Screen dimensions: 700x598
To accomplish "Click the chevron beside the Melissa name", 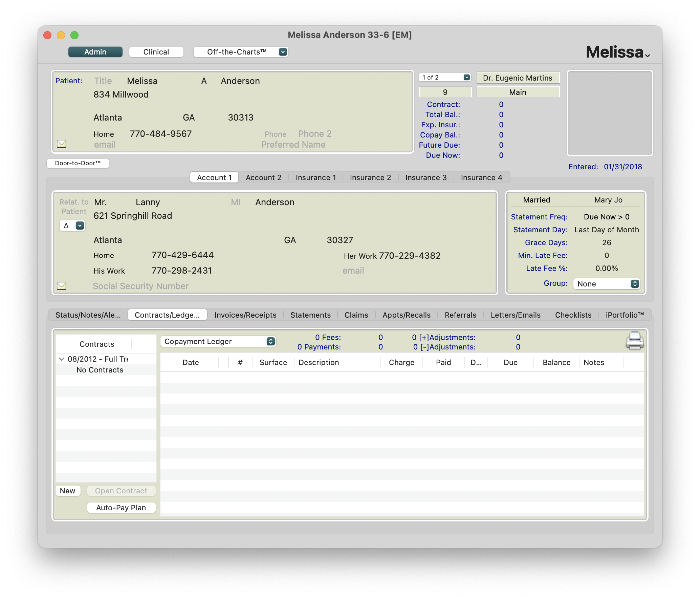I will (x=648, y=55).
